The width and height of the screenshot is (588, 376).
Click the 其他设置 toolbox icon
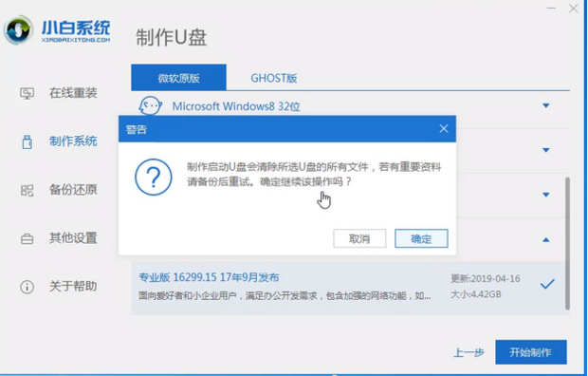tap(27, 238)
